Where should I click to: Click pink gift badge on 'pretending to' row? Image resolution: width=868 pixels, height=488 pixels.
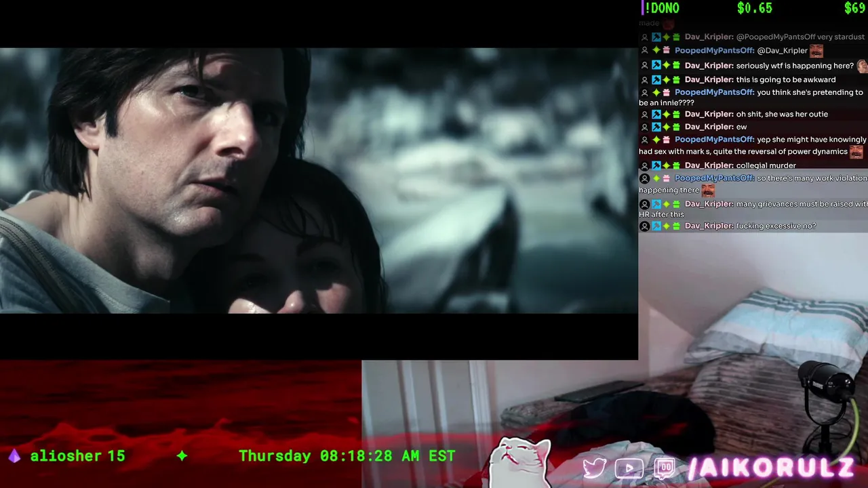click(x=666, y=92)
